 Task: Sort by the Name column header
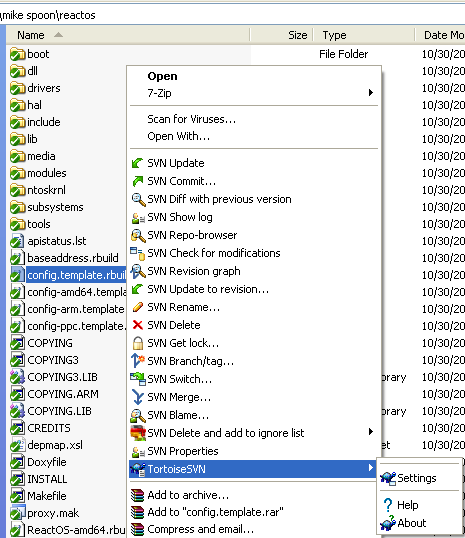pyautogui.click(x=31, y=35)
